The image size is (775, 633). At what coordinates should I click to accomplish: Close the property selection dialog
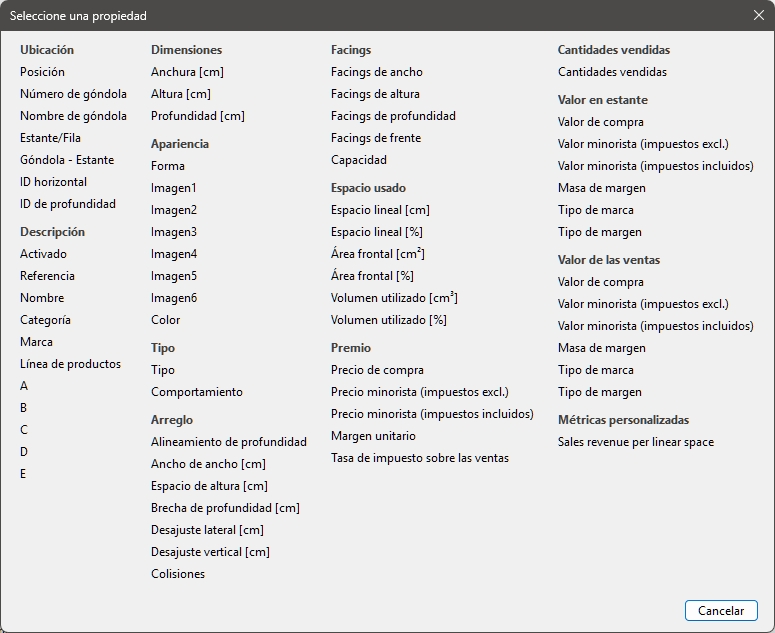[x=758, y=16]
